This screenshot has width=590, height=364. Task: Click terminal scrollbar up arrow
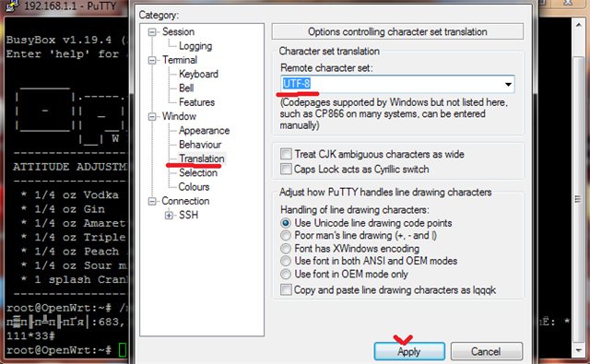[x=579, y=25]
